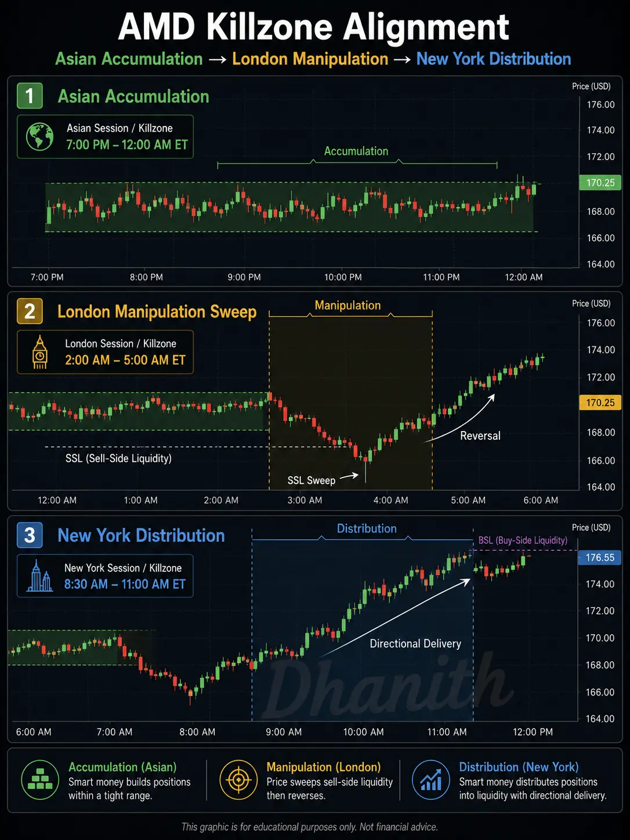
Task: Click '8:30 AM – 11:00 AM ET' time text
Action: tap(125, 584)
